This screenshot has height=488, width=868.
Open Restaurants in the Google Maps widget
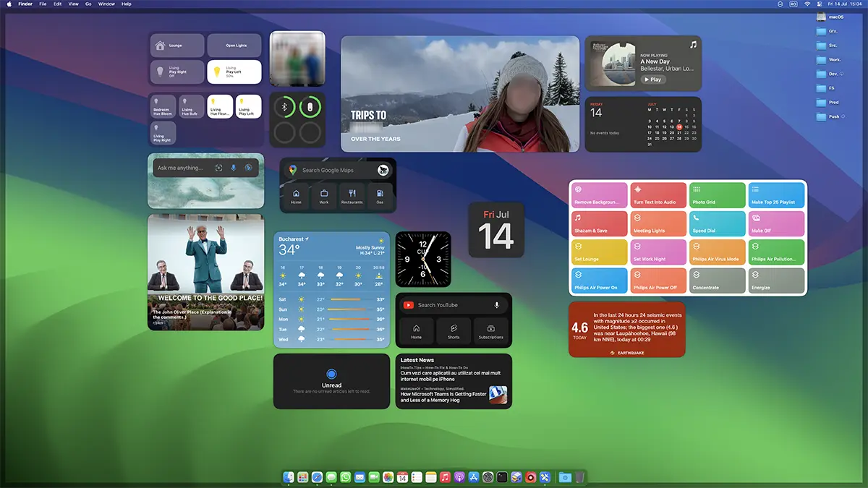(352, 196)
